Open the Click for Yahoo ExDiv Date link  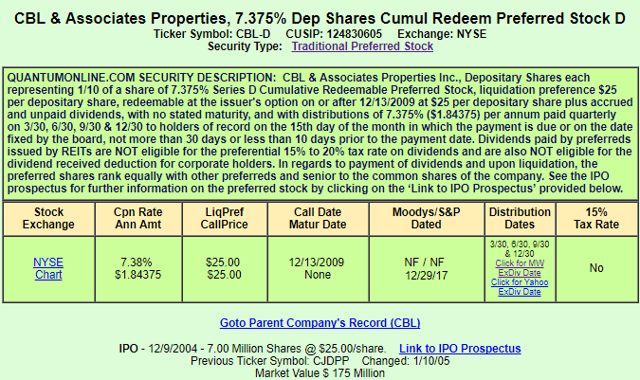tap(520, 287)
